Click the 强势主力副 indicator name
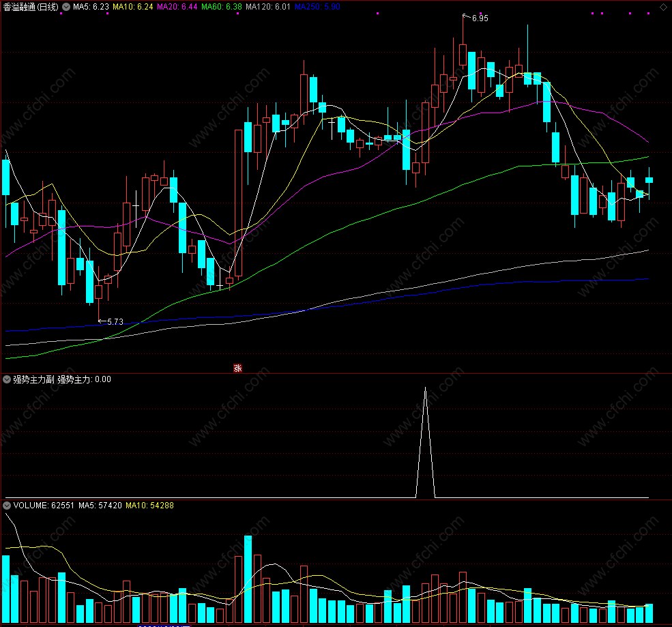The width and height of the screenshot is (672, 627). 33,379
